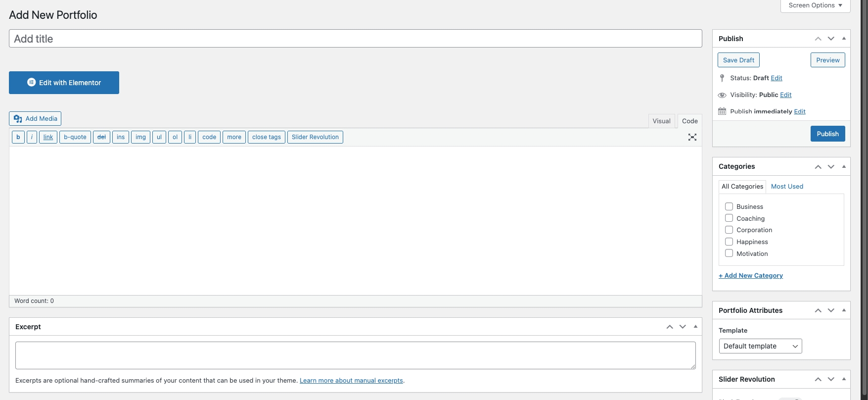Collapse the Publish panel with triangle toggle

pos(844,39)
